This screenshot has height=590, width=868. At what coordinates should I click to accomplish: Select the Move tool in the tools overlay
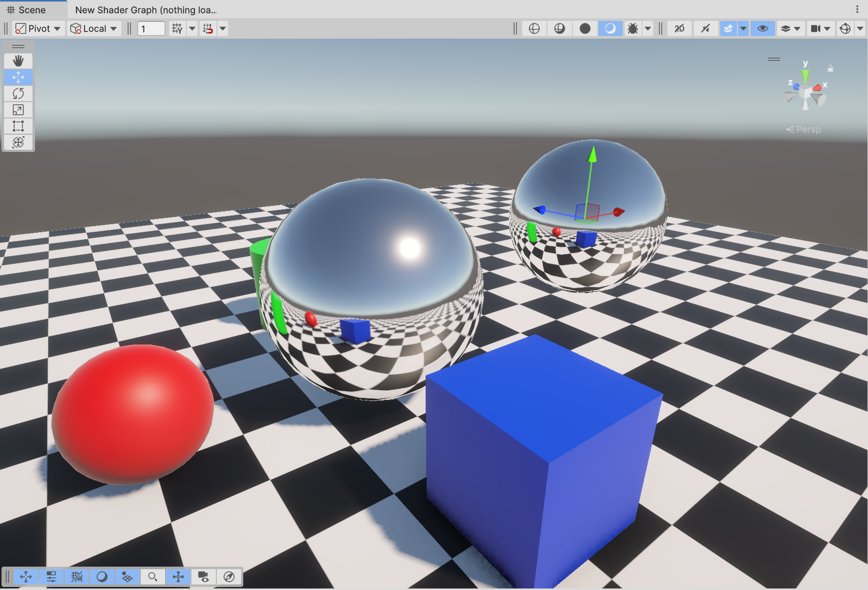tap(18, 77)
